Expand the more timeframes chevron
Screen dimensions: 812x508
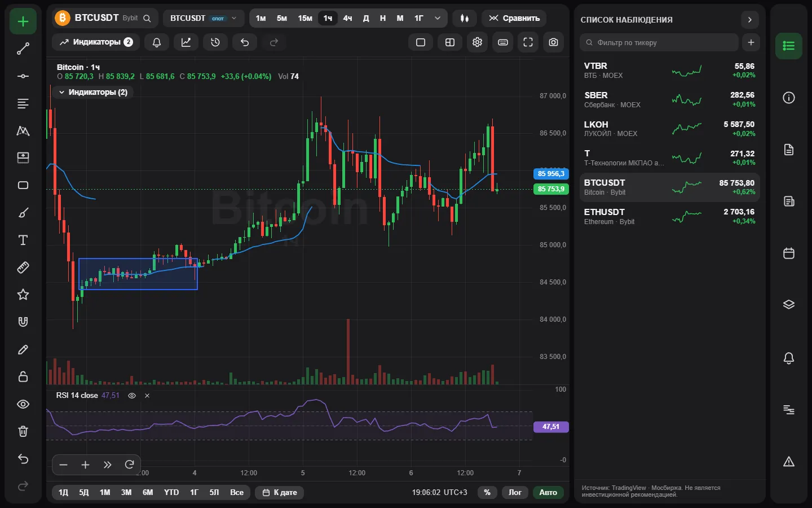click(x=438, y=18)
